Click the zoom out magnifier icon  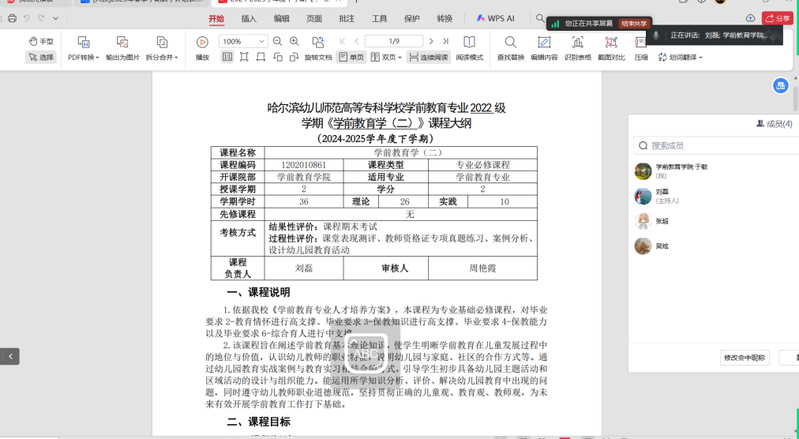[277, 41]
